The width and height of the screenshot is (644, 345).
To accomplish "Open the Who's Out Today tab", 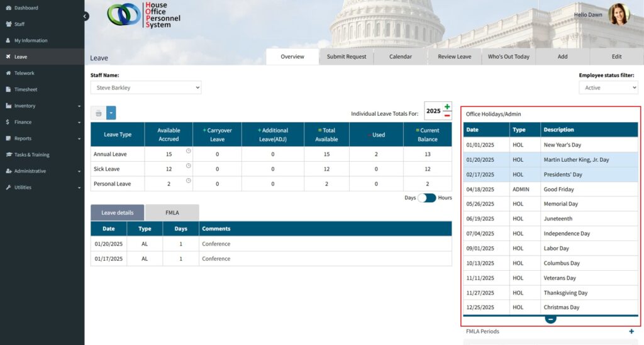I will 508,57.
